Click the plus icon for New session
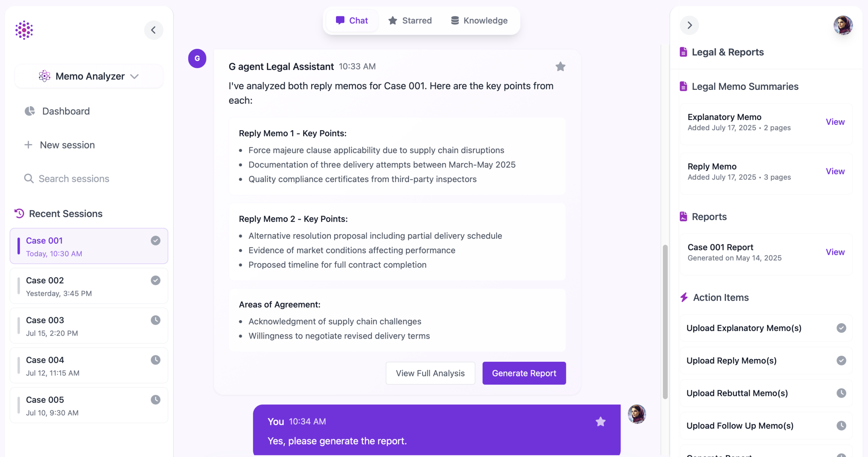 point(28,145)
